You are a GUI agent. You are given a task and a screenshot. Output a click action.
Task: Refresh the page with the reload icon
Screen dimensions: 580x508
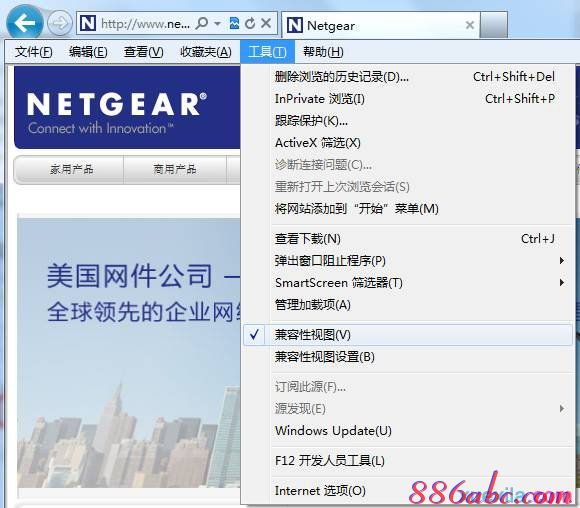tap(250, 23)
